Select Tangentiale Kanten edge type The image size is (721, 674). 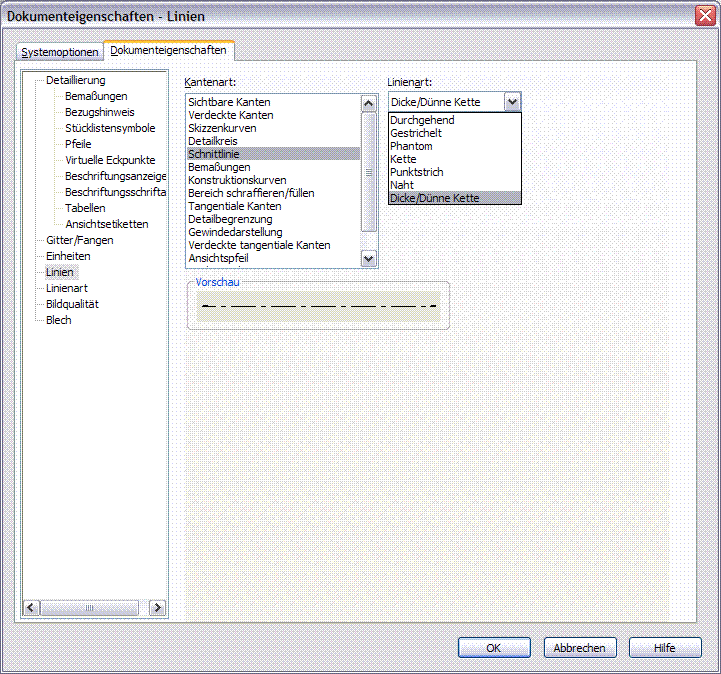pyautogui.click(x=273, y=206)
